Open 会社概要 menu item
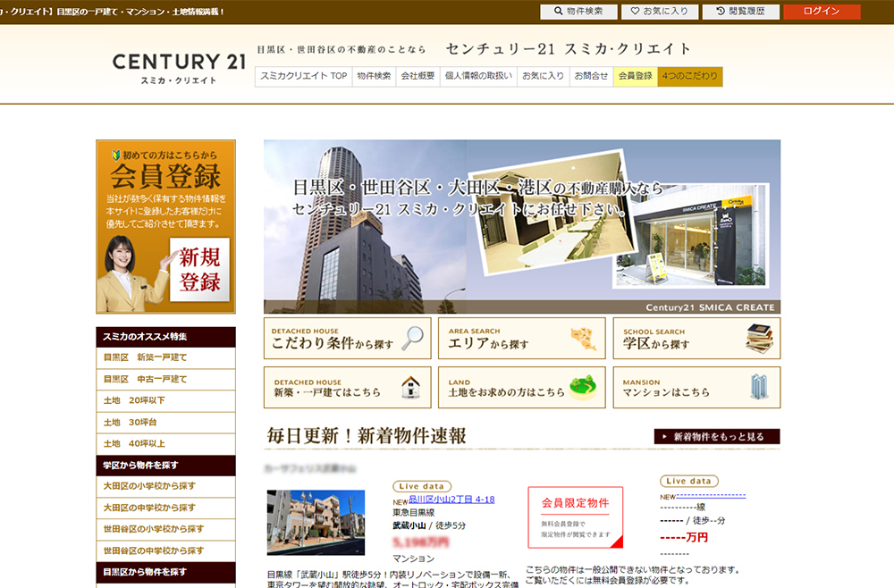This screenshot has height=588, width=894. coord(417,76)
